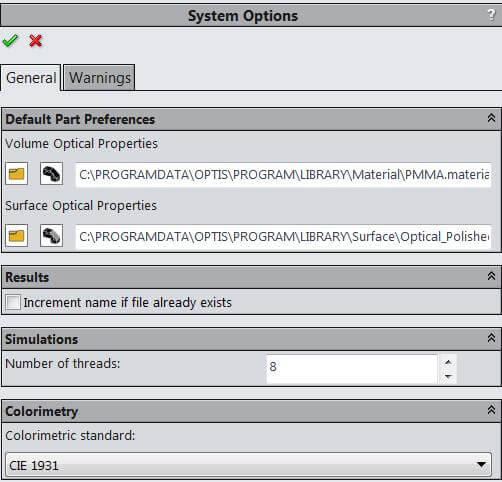The width and height of the screenshot is (502, 482).
Task: Switch to the Warnings tab
Action: [99, 78]
